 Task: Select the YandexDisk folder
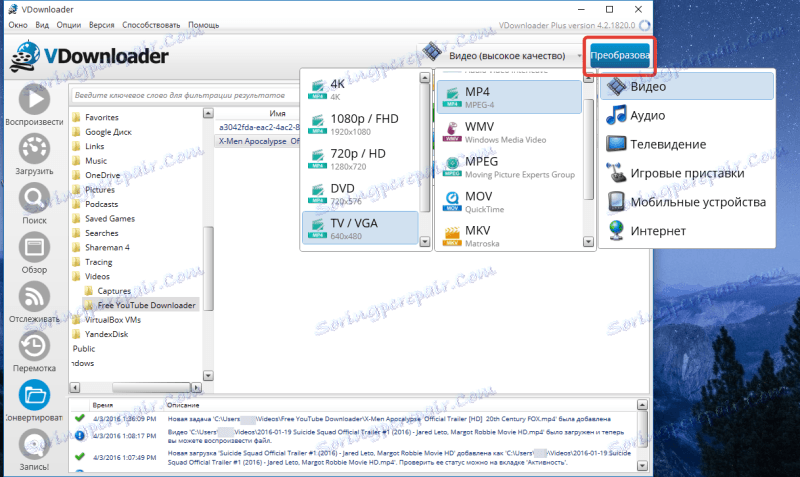pos(106,334)
